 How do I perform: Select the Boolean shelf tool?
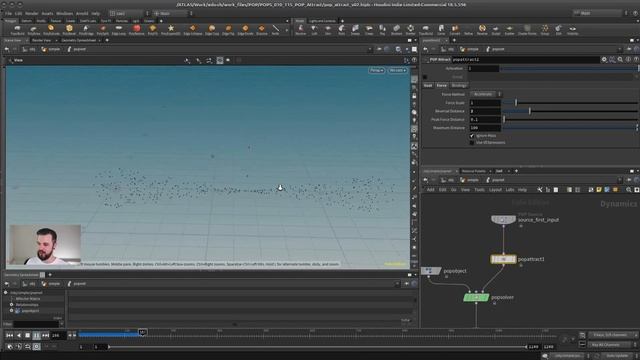(396, 29)
